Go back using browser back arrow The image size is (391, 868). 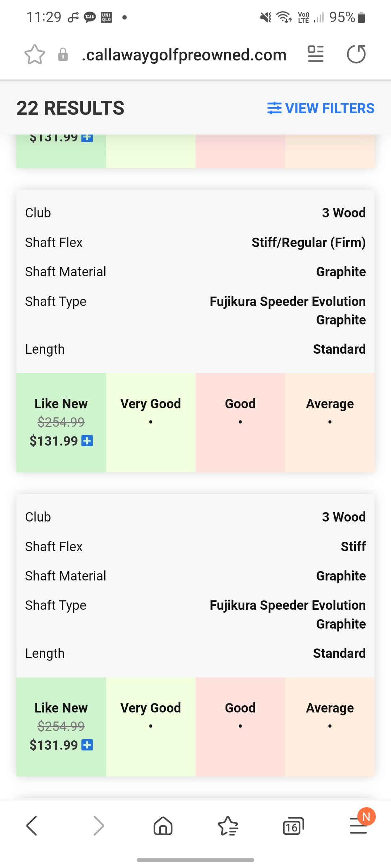(x=32, y=826)
